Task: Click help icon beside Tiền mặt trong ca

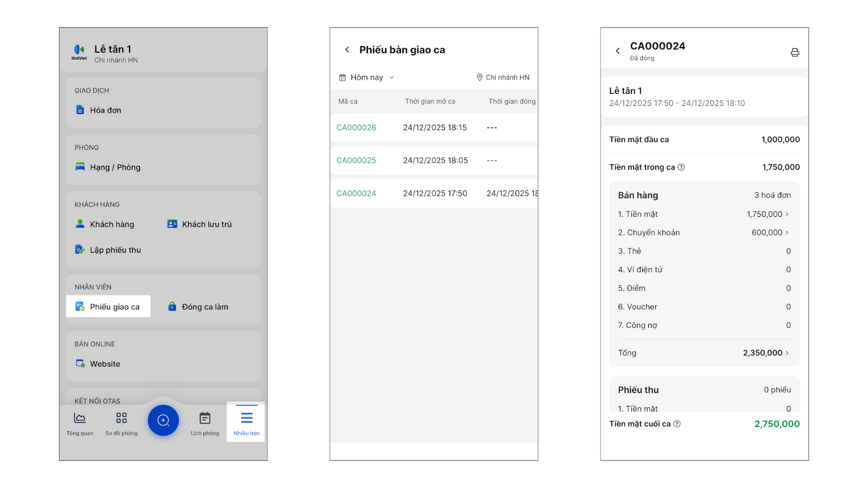Action: tap(681, 167)
